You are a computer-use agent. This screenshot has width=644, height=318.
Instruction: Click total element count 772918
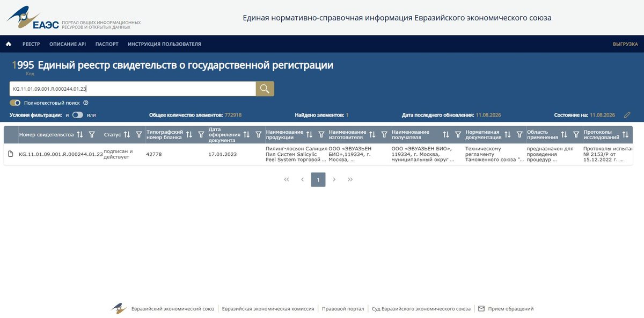233,115
